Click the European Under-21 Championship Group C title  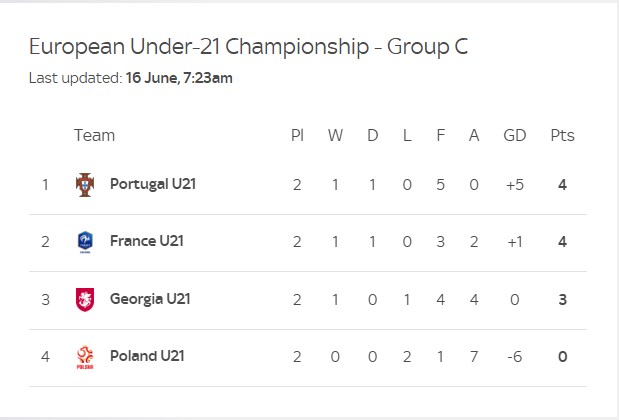tap(248, 47)
